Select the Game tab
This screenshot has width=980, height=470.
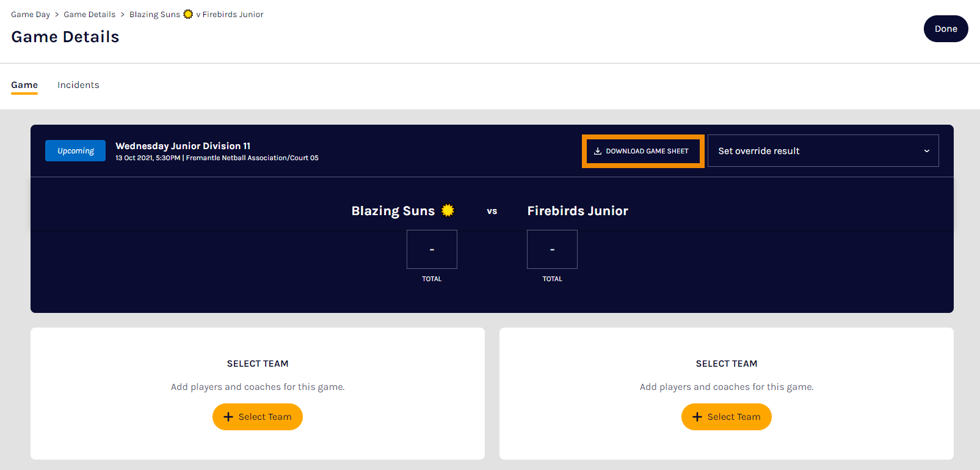tap(24, 85)
